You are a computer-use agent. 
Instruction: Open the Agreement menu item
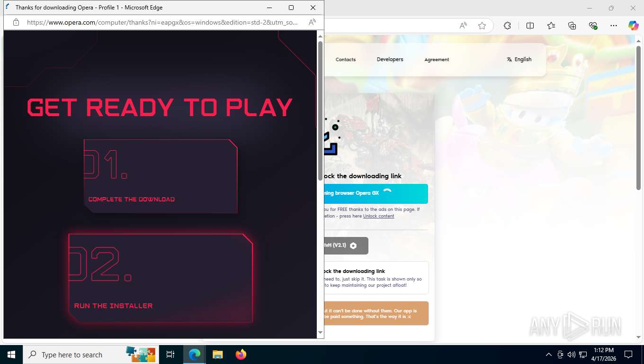coord(437,60)
